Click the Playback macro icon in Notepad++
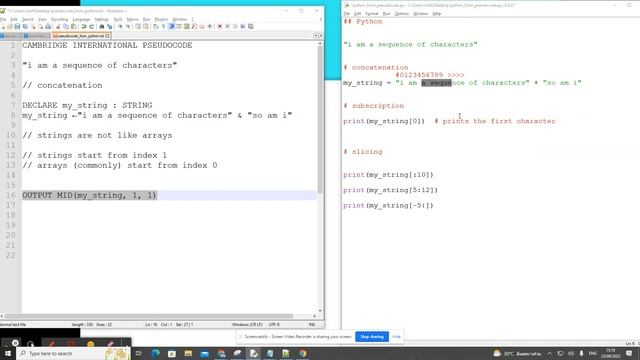This screenshot has height=360, width=640. pyautogui.click(x=235, y=27)
